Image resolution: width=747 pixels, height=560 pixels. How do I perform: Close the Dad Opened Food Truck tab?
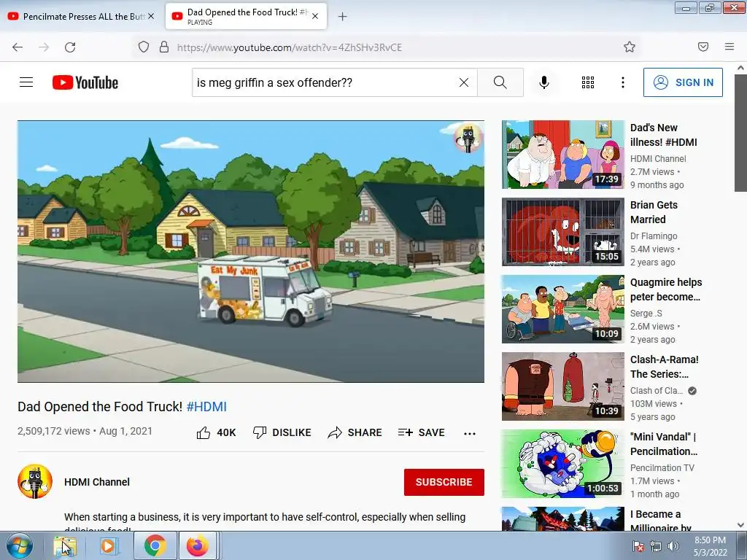point(315,16)
